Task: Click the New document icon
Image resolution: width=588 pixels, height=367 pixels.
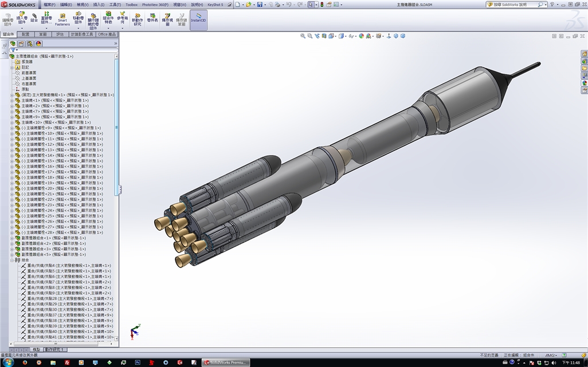Action: pyautogui.click(x=237, y=5)
